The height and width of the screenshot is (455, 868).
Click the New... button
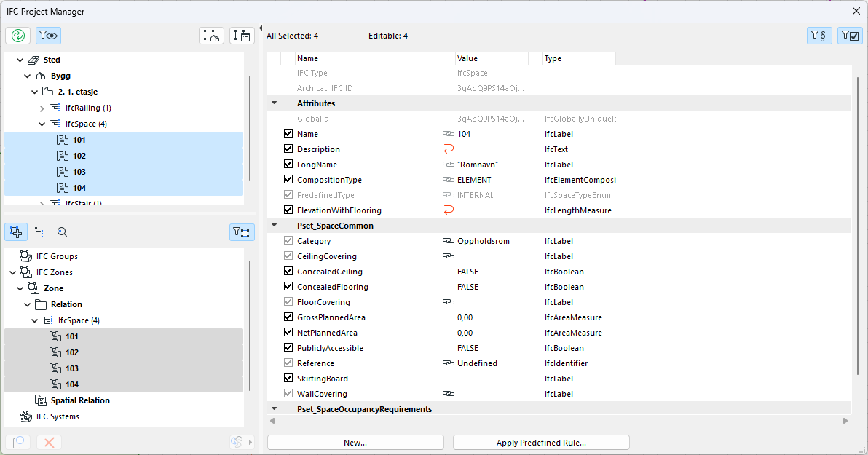click(355, 443)
